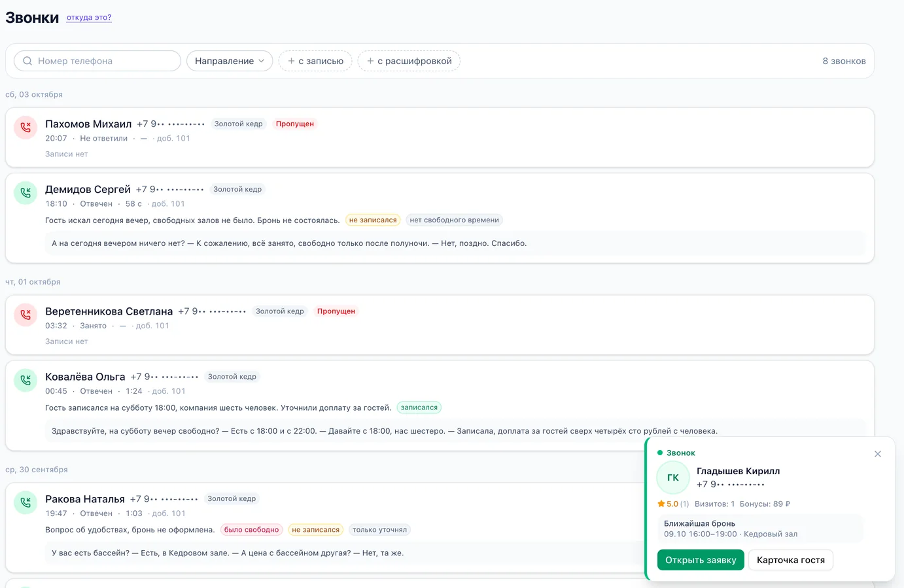Open the 'откуда это?' link

pos(89,18)
